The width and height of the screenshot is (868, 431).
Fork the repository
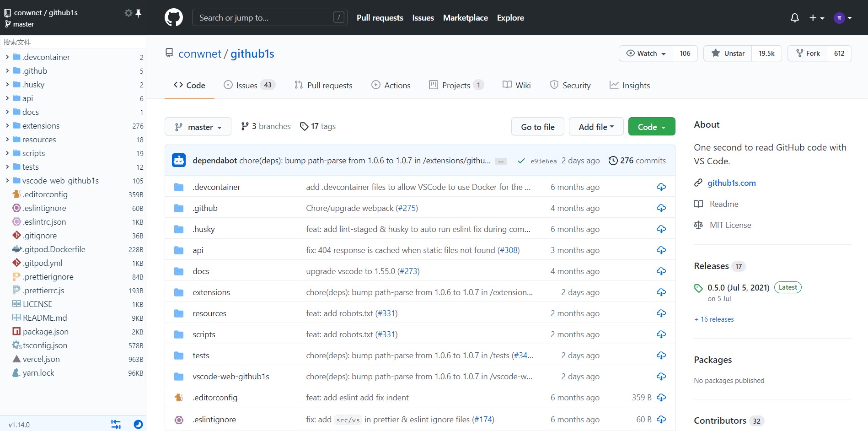click(808, 54)
